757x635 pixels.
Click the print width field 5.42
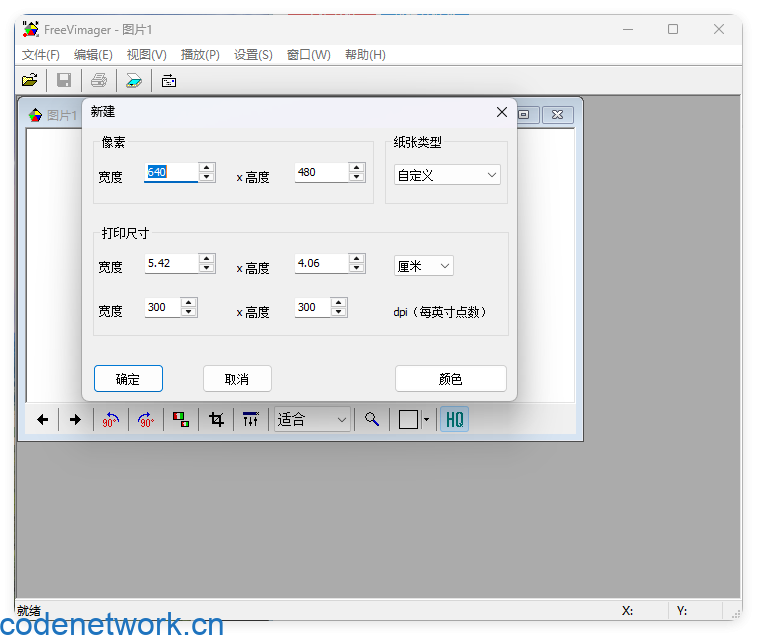pos(171,264)
